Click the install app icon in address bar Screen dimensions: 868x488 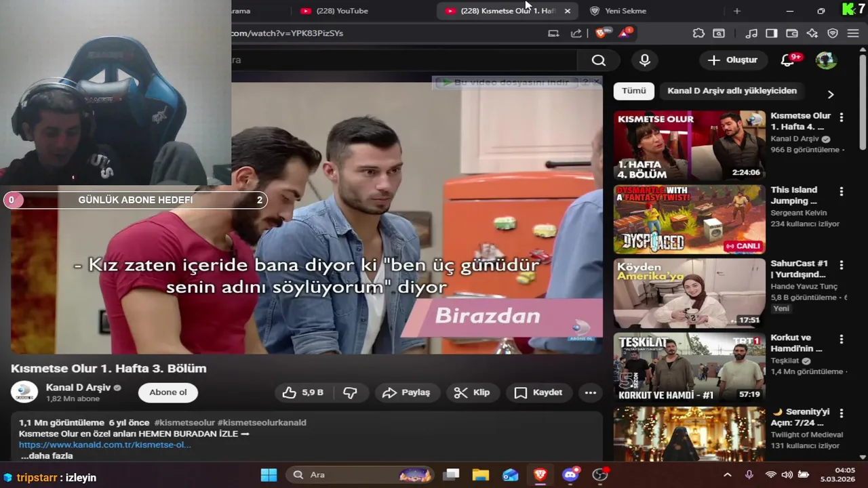553,33
